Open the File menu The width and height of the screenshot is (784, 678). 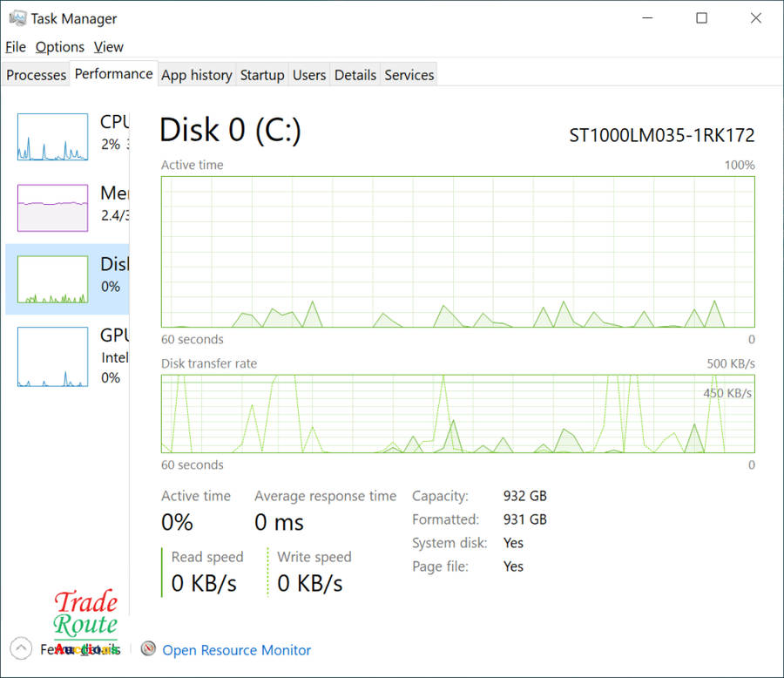tap(15, 47)
